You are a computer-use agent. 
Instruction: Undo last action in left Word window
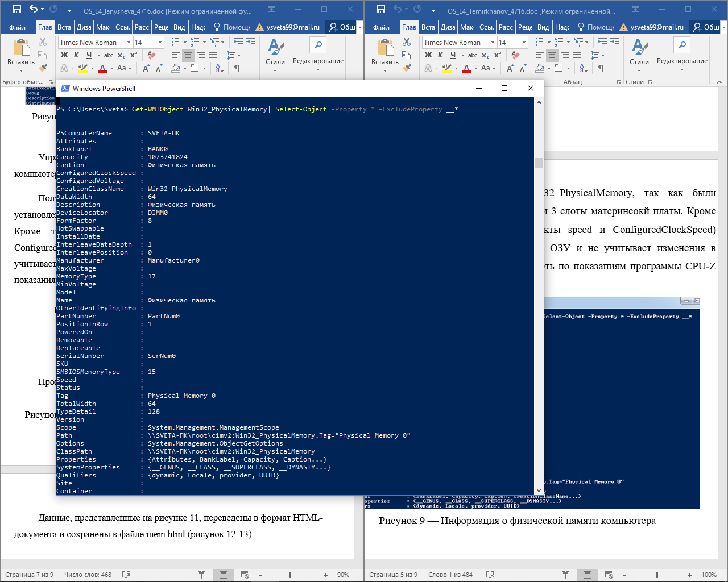click(x=33, y=9)
